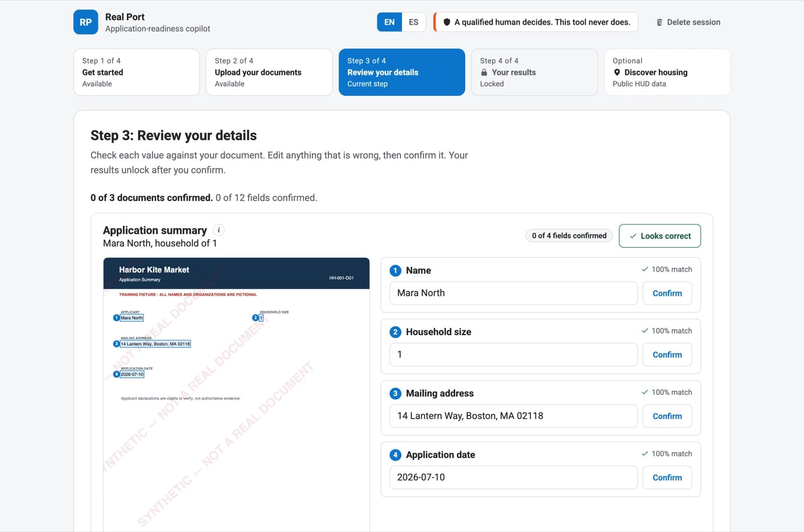This screenshot has width=804, height=532.
Task: Click the number 2 badge next to Household size
Action: [x=395, y=332]
